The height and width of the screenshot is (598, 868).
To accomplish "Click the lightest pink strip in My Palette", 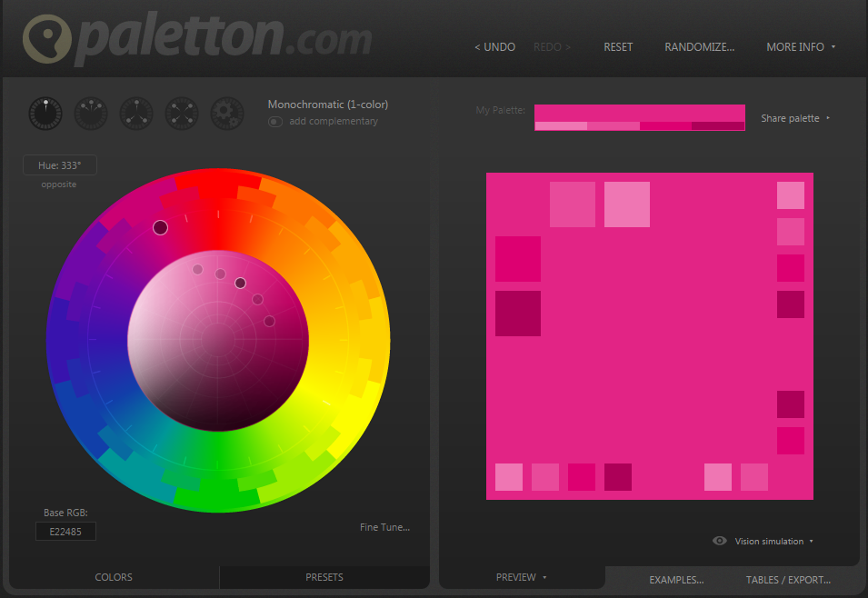I will click(x=561, y=126).
